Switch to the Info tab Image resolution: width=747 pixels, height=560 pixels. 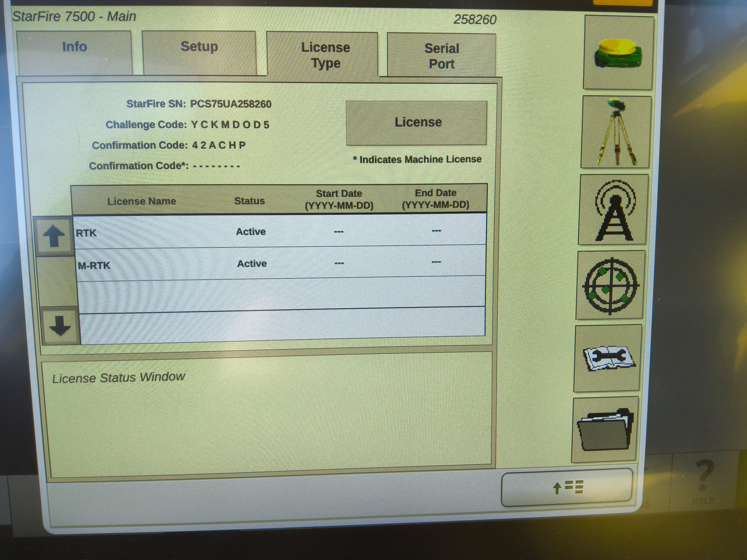(x=74, y=48)
